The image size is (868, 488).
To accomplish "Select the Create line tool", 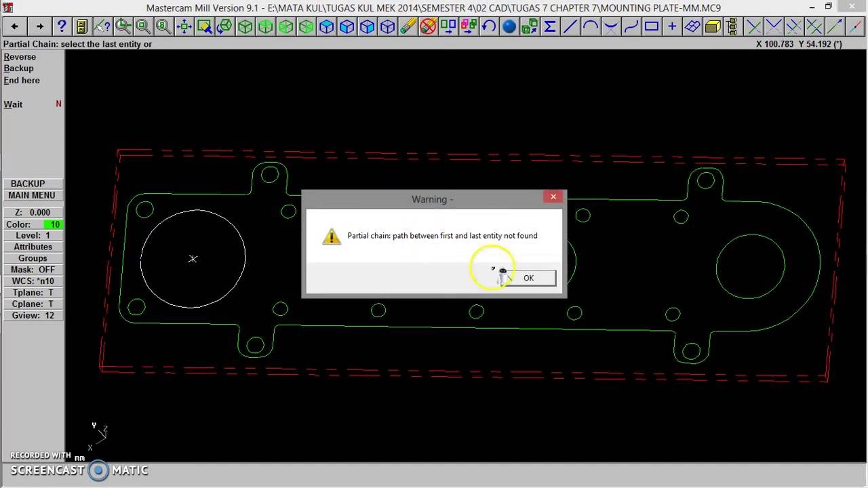I will (x=570, y=26).
